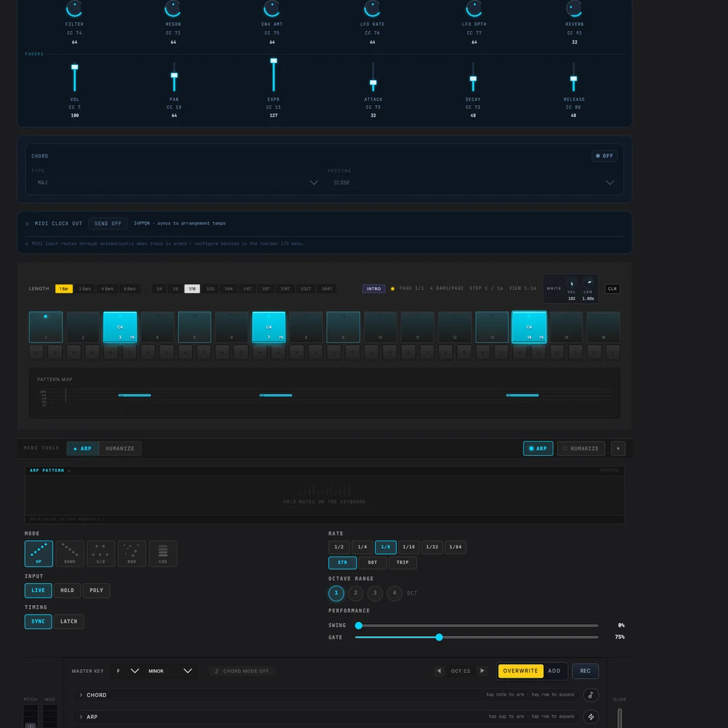Select 1 Bar length

[x=64, y=289]
